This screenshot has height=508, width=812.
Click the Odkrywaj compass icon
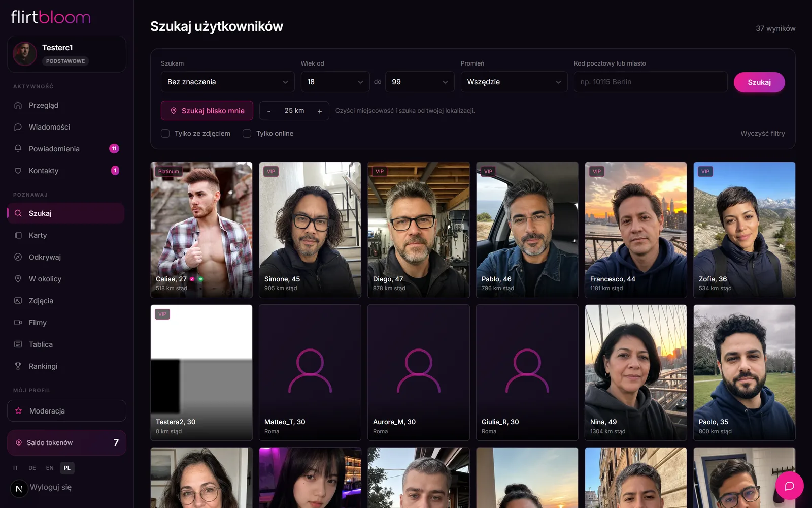pos(18,257)
